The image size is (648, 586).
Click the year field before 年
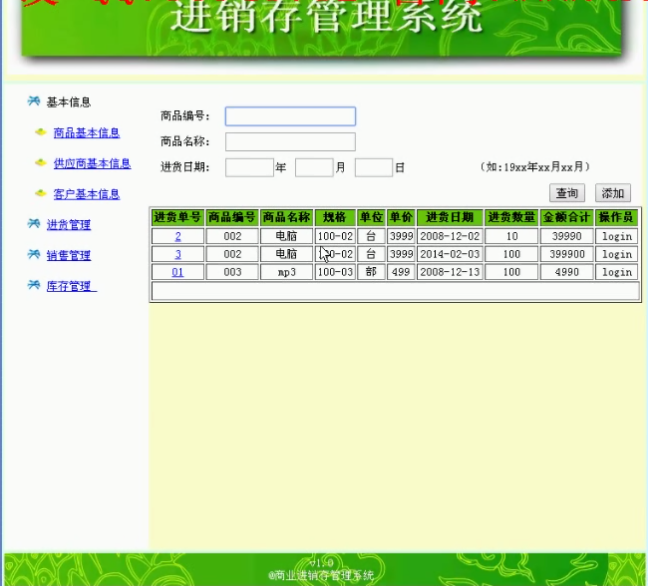[x=249, y=167]
